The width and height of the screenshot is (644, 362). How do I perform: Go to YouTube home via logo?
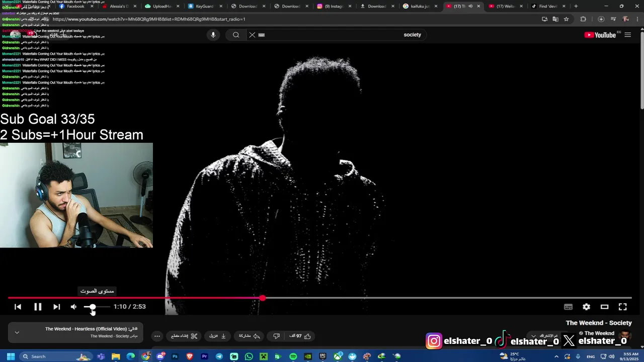tap(600, 35)
